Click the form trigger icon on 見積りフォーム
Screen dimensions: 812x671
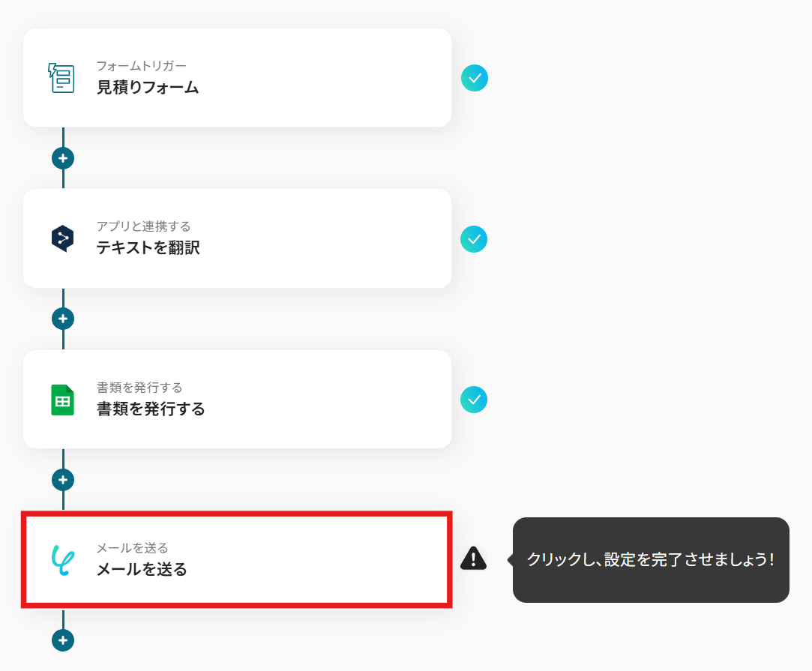tap(61, 78)
